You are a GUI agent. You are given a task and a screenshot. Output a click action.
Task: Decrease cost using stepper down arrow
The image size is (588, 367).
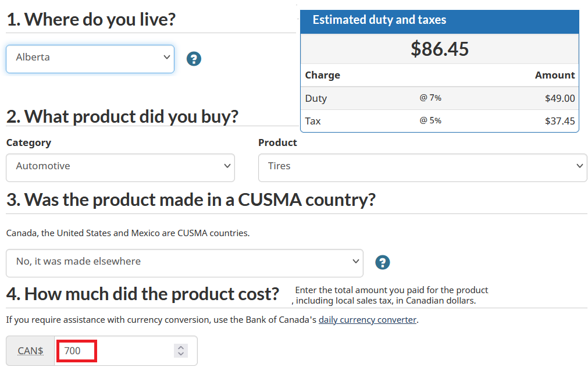coord(181,354)
